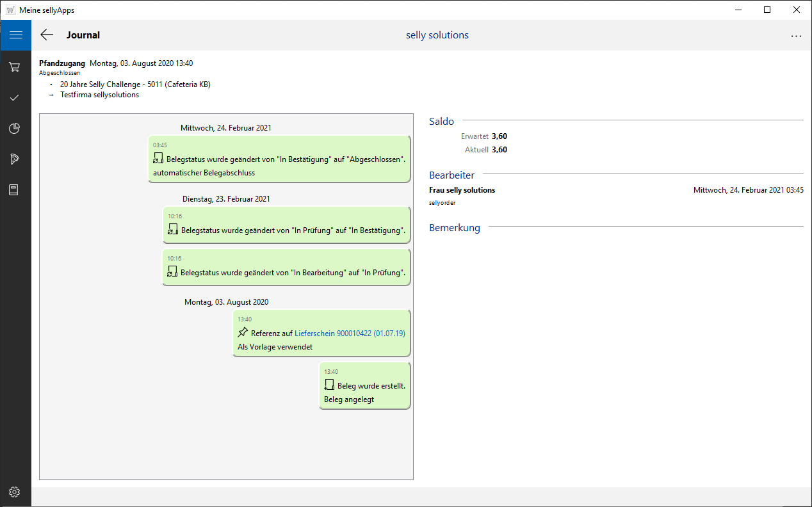The image size is (812, 507).
Task: Open the hamburger navigation menu
Action: 15,35
